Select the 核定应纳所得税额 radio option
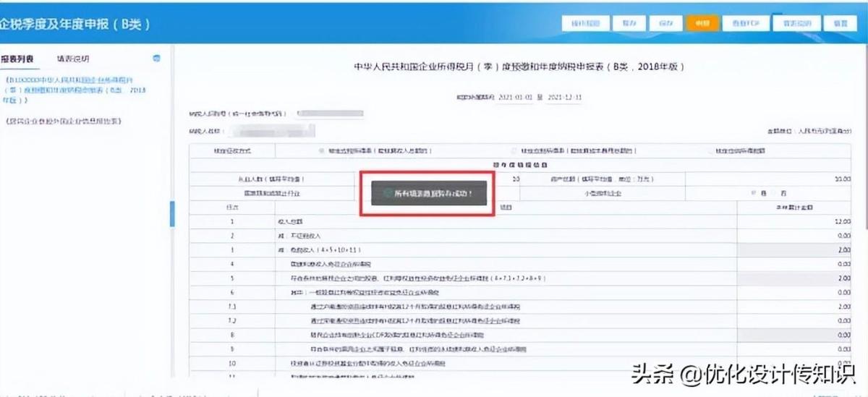868x397 pixels. [710, 151]
